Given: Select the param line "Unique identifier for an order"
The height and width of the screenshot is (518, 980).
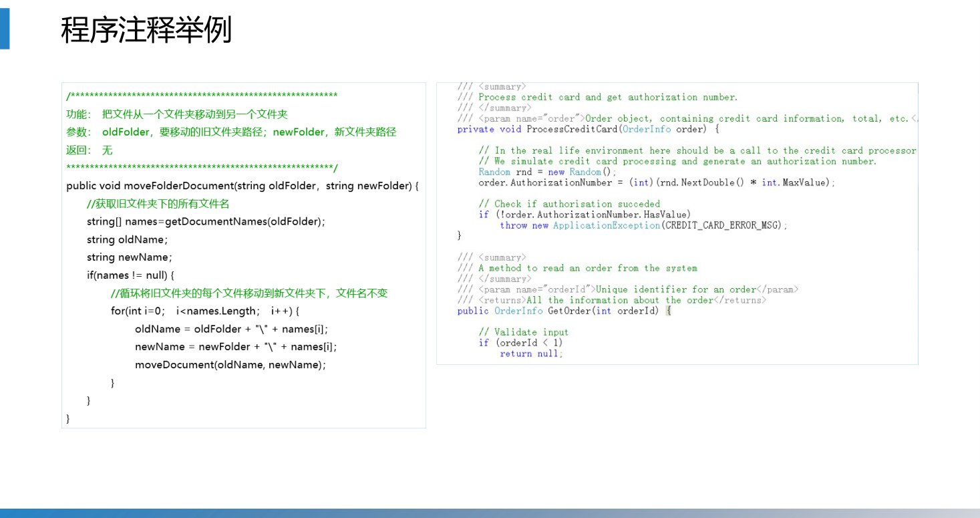Looking at the screenshot, I should coord(628,289).
